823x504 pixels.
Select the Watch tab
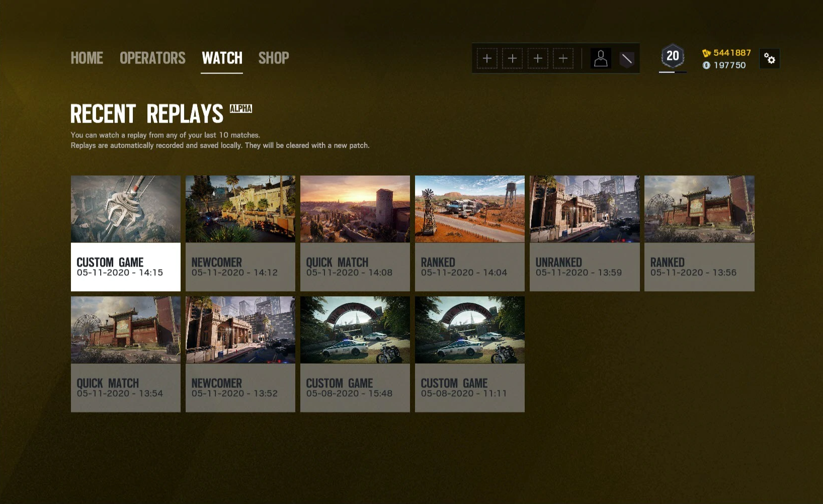[222, 58]
